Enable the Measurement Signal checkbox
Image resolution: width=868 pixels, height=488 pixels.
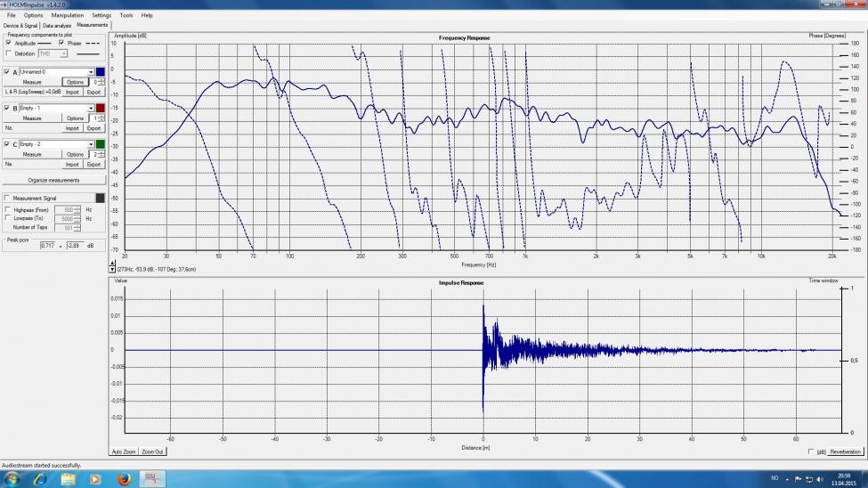(7, 198)
